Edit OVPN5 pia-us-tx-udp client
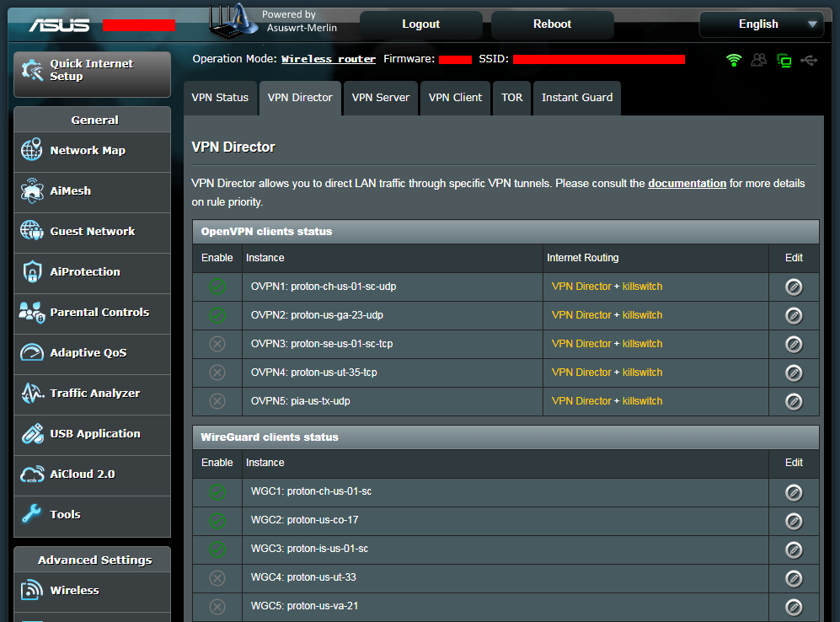This screenshot has height=622, width=840. (794, 402)
